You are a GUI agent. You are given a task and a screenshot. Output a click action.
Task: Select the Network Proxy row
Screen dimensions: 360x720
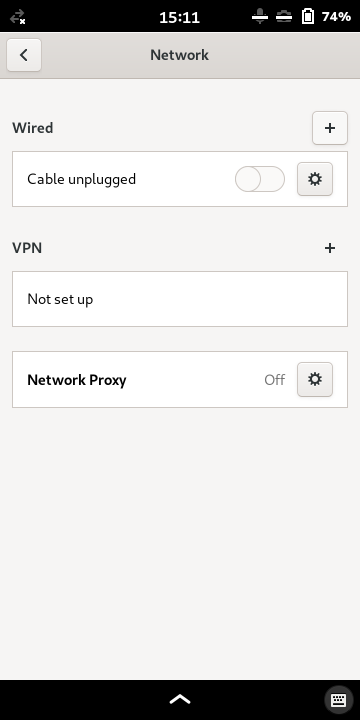(180, 379)
